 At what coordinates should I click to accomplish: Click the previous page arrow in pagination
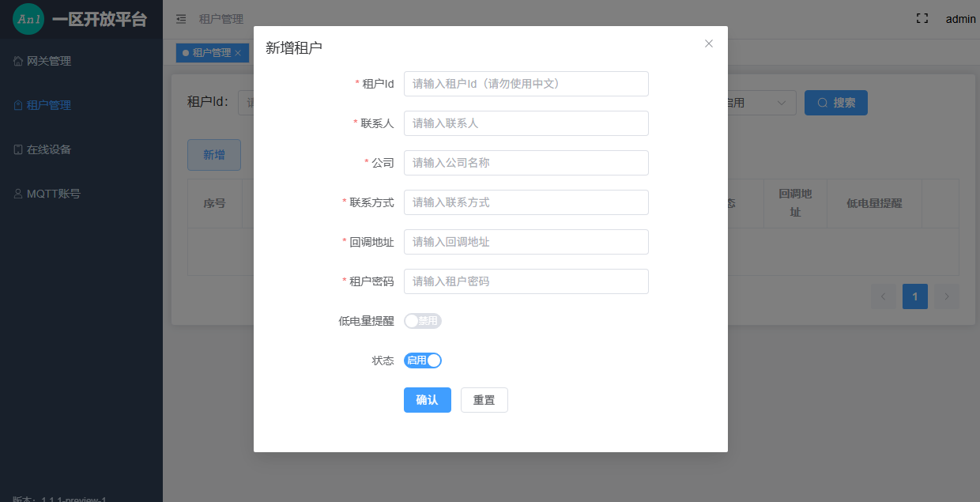(883, 296)
